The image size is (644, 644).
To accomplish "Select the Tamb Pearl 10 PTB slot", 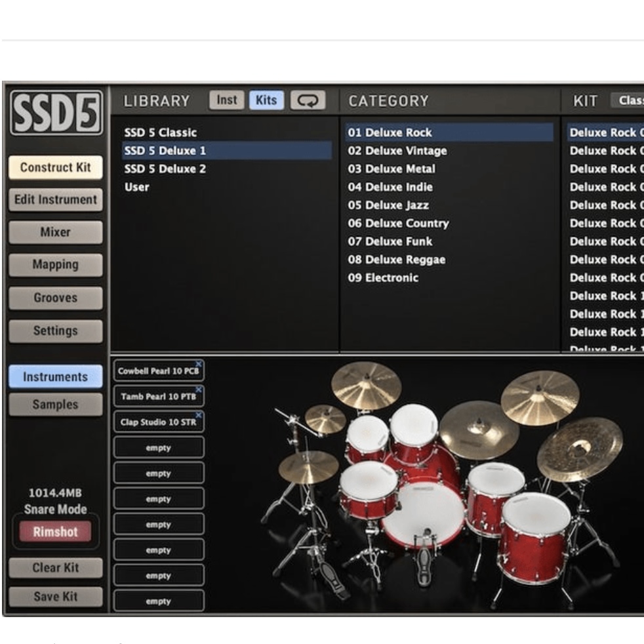I will (x=159, y=396).
